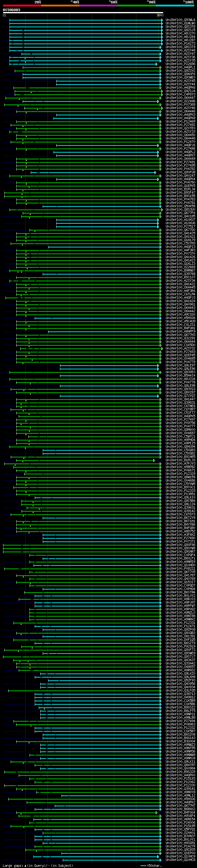The image size is (197, 868).
Task: Select alignment label UniRef100_P27494
Action: click(x=180, y=721)
